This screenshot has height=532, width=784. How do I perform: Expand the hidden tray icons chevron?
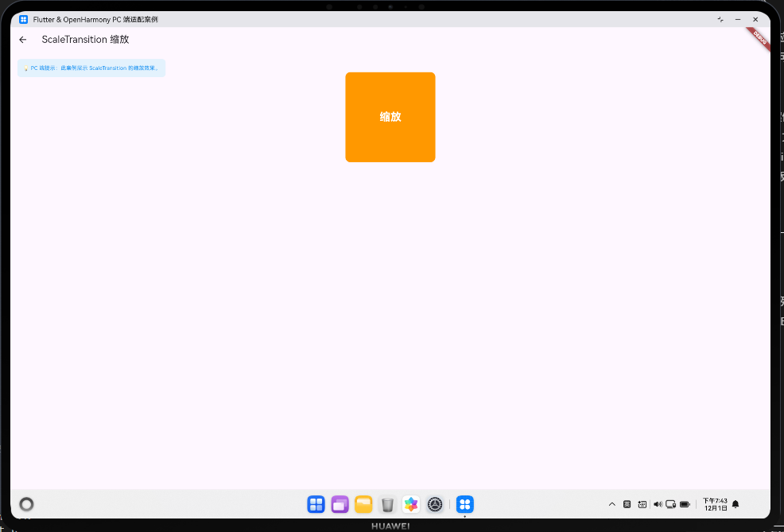612,504
